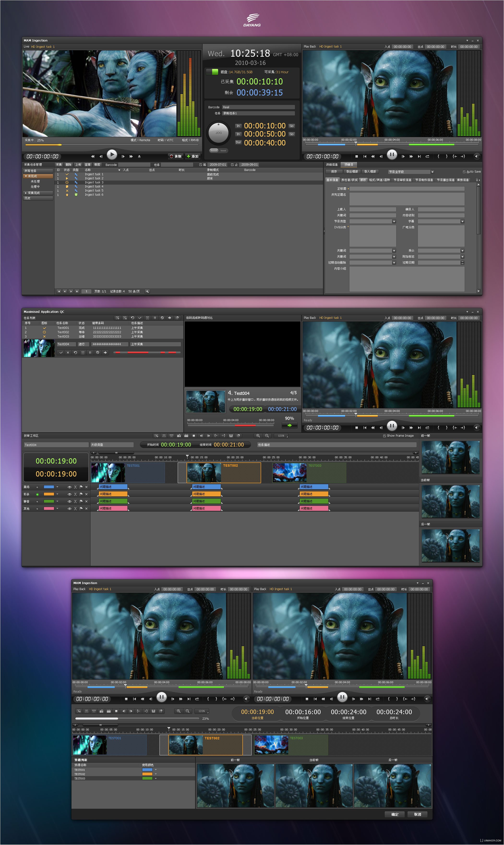Toggle the 起 start-date checkbox
The width and height of the screenshot is (504, 845).
coord(201,165)
